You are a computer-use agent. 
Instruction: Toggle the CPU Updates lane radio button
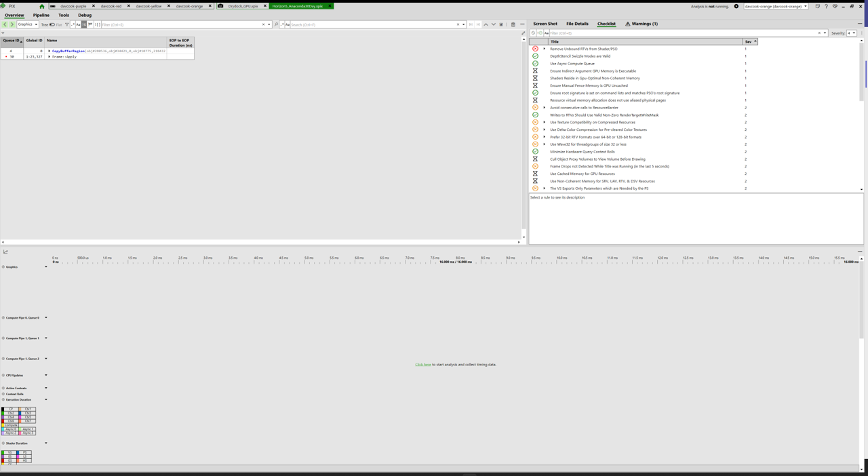pos(3,375)
